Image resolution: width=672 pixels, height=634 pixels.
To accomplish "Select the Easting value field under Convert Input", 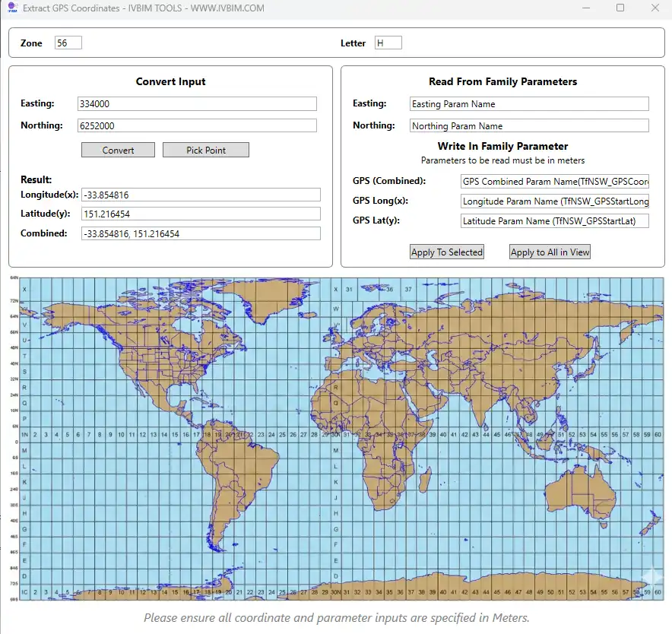I will pos(197,104).
